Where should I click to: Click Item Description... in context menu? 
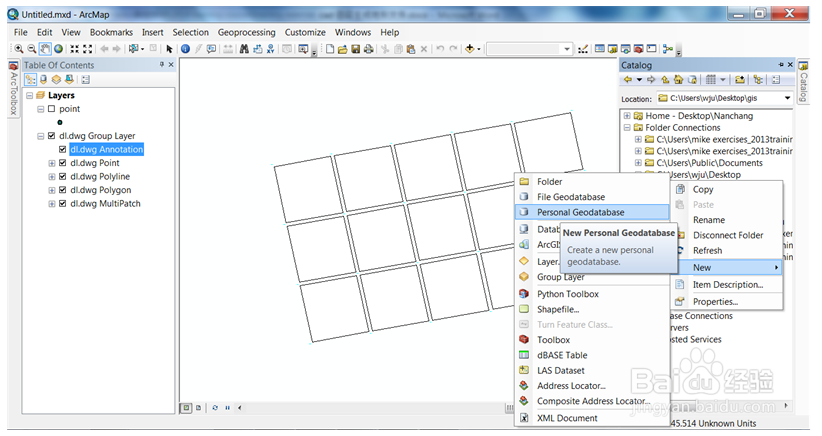pos(728,285)
